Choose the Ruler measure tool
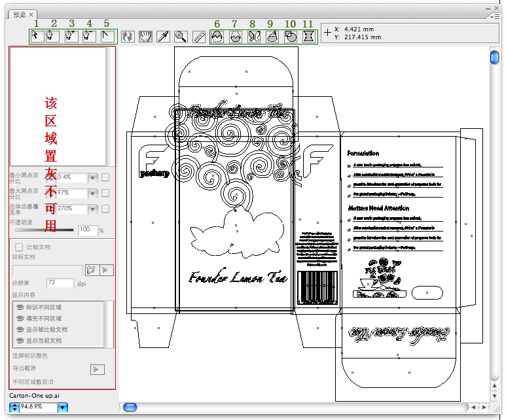The width and height of the screenshot is (506, 420). [198, 37]
